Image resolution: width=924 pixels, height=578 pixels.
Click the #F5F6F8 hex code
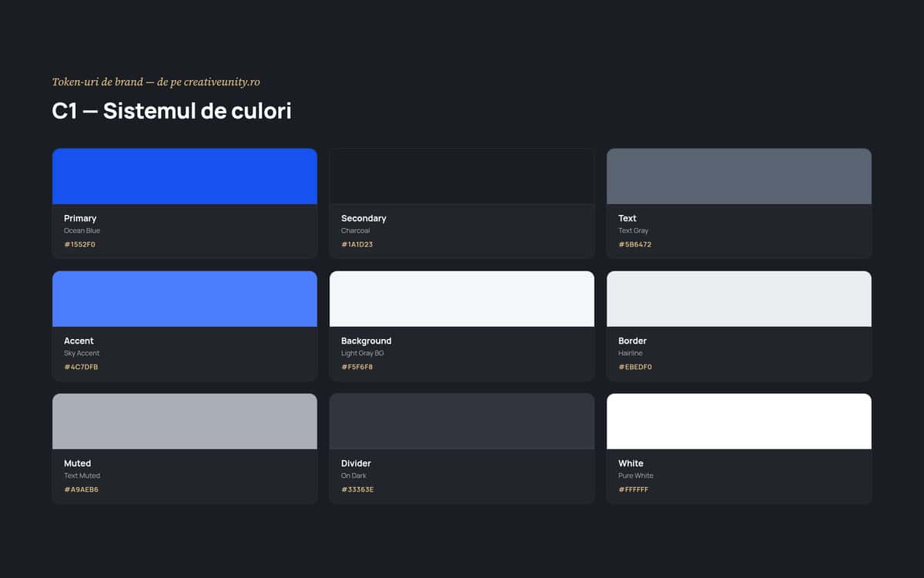(357, 367)
